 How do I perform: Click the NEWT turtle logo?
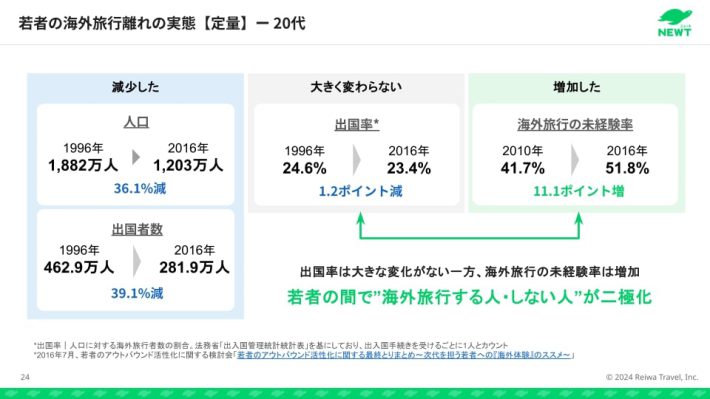point(675,23)
